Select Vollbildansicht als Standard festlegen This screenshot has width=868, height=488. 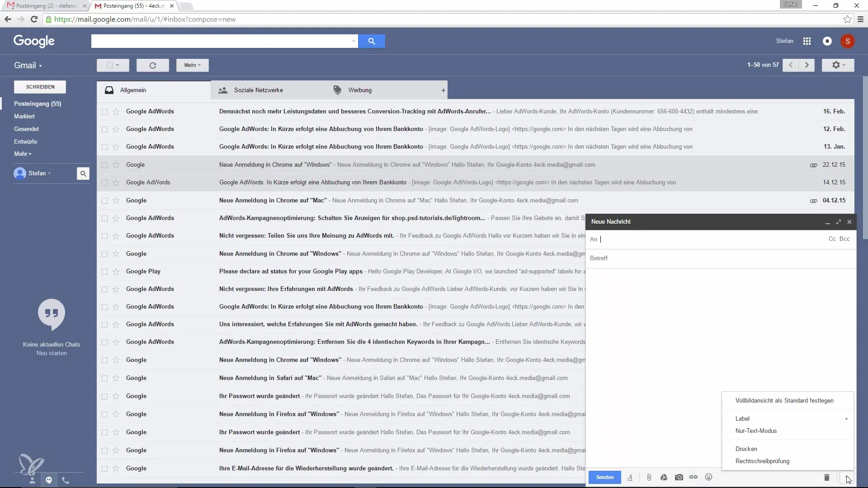click(x=788, y=401)
